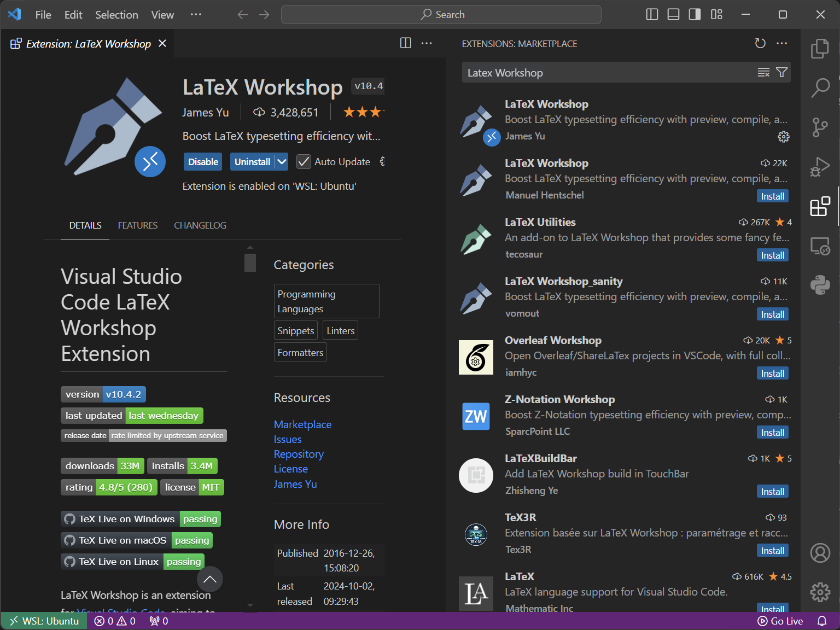Open the Uninstall dropdown arrow
840x630 pixels.
coord(282,162)
